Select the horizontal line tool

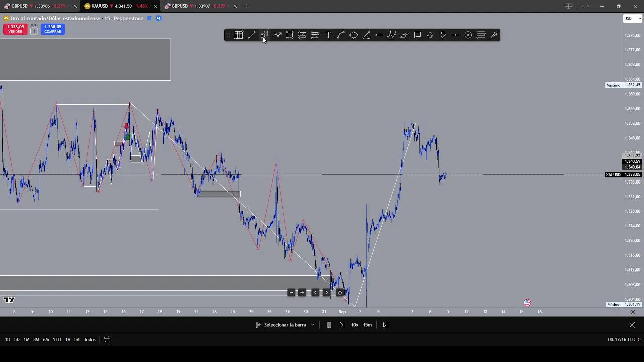pos(379,35)
